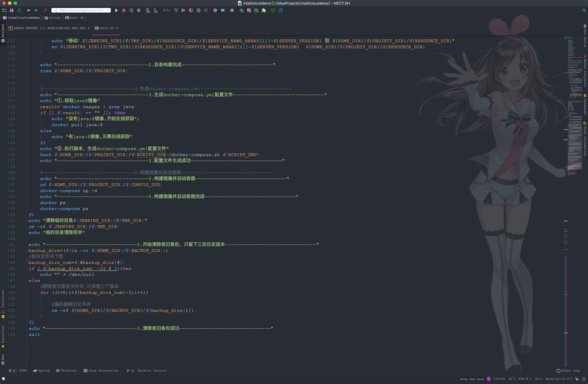Run AdminServerApplication with the green play icon
This screenshot has height=384, width=588.
pos(116,10)
